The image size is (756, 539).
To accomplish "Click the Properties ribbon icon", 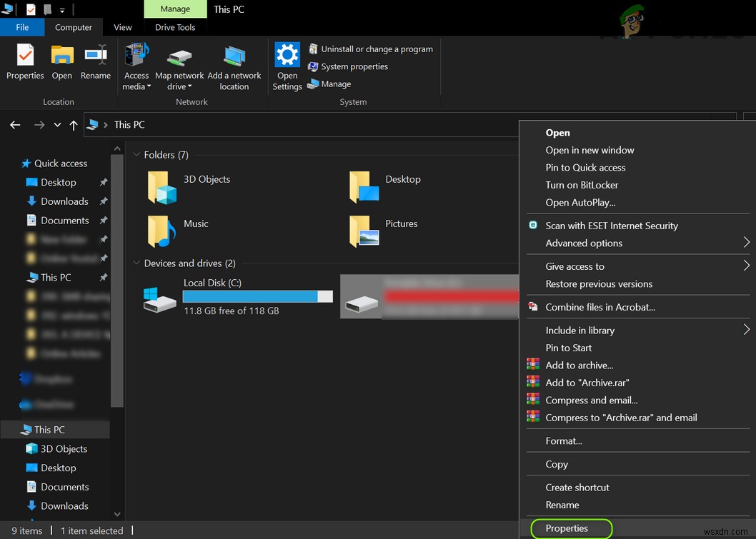I will (25, 61).
